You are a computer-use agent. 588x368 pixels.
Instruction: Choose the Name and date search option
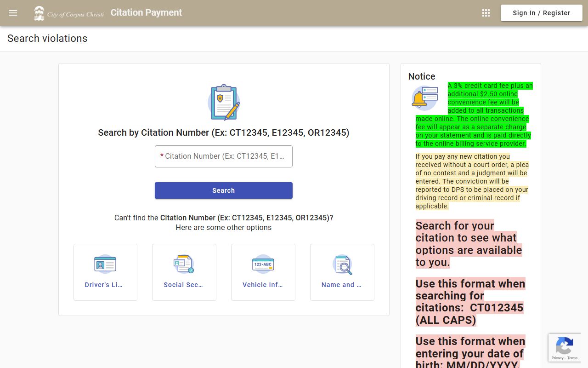pos(342,272)
